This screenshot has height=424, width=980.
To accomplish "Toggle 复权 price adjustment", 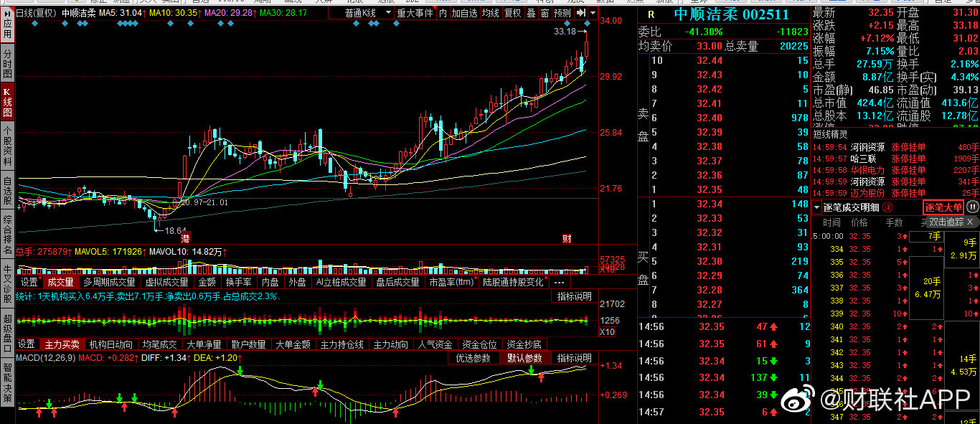I will 512,13.
